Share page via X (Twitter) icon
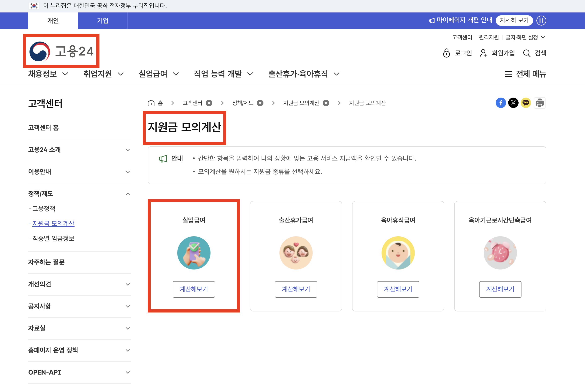Viewport: 585px width, 392px height. pos(513,103)
